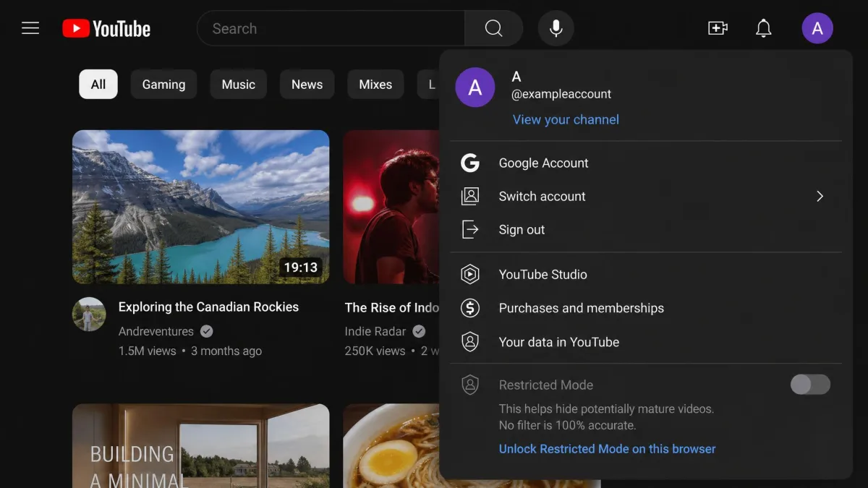Click the Switch account icon
Viewport: 868px width, 488px height.
pos(470,196)
